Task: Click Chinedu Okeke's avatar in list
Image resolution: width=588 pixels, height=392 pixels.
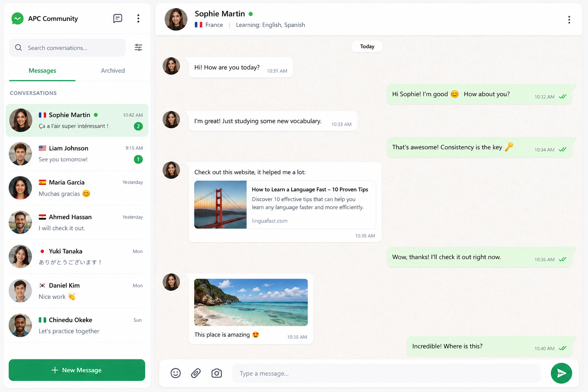Action: 20,325
